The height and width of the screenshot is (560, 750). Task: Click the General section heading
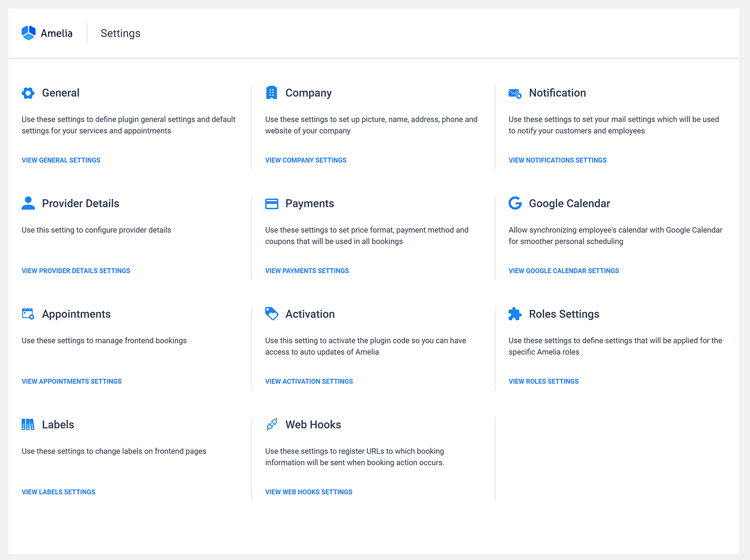60,93
